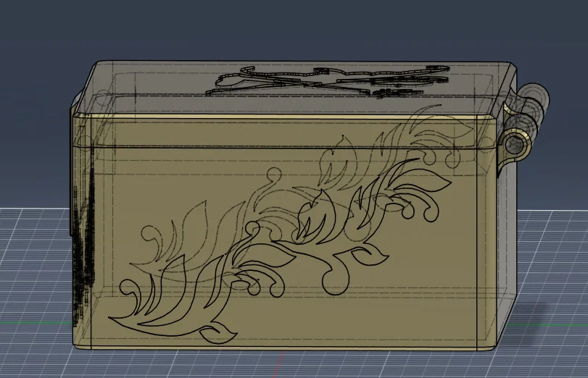Screen dimensions: 588x378
Task: Select the hinge knuckle on the box's right side
Action: click(x=515, y=143)
